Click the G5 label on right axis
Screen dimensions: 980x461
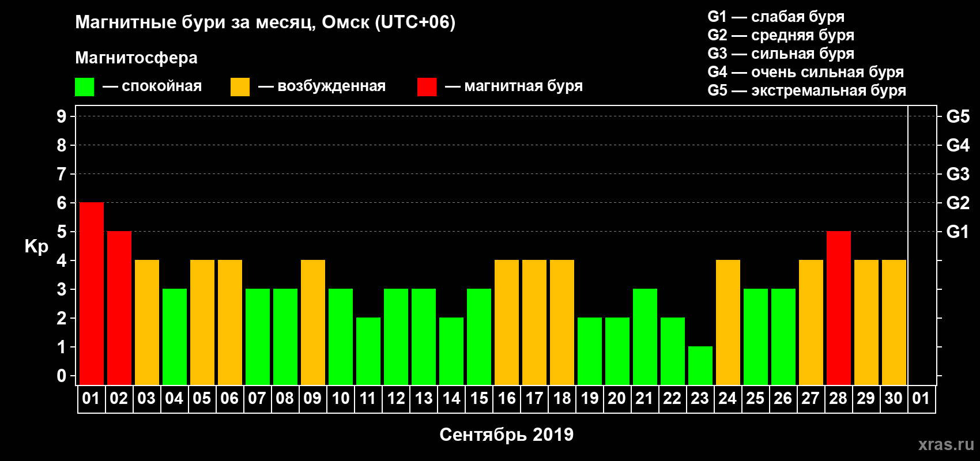pos(958,116)
